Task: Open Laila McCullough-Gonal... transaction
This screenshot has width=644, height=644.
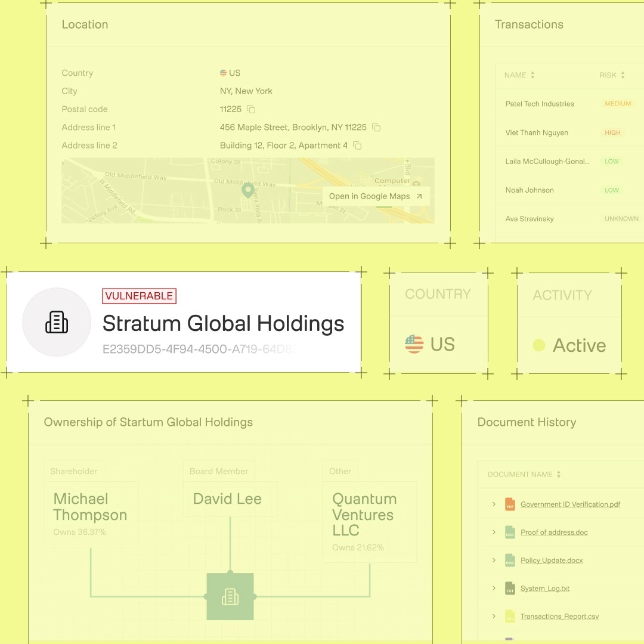Action: pos(569,162)
